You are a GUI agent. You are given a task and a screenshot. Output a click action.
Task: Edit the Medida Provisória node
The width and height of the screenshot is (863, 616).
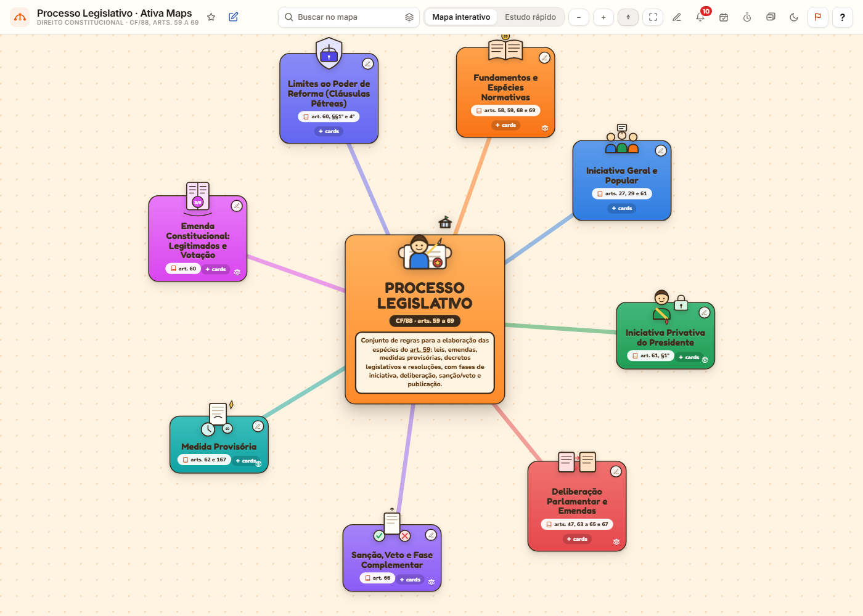click(258, 426)
